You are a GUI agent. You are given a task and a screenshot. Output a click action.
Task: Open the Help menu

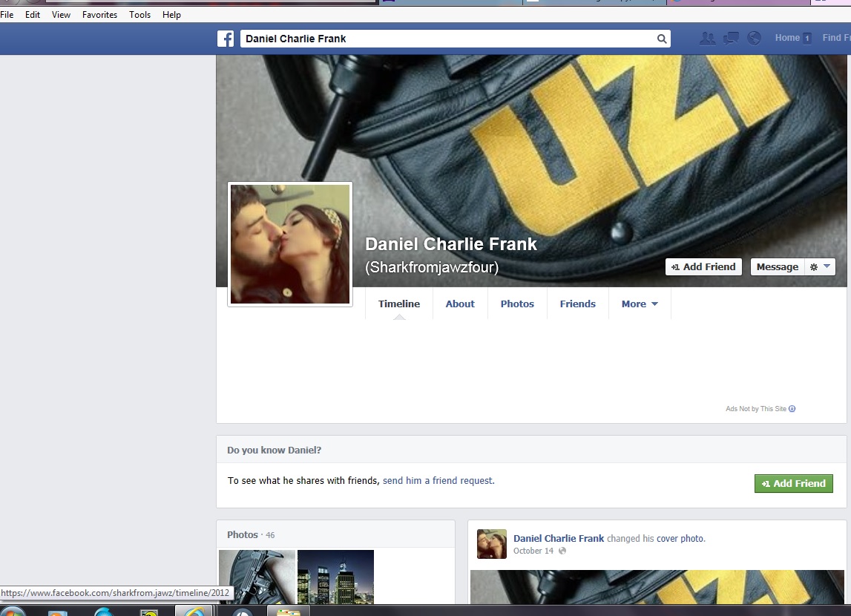[x=171, y=15]
